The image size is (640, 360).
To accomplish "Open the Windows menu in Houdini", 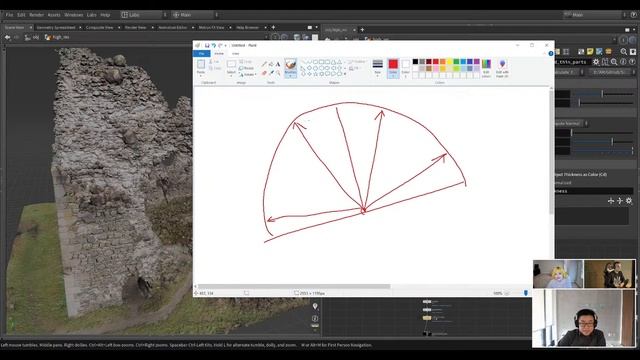I will [73, 15].
